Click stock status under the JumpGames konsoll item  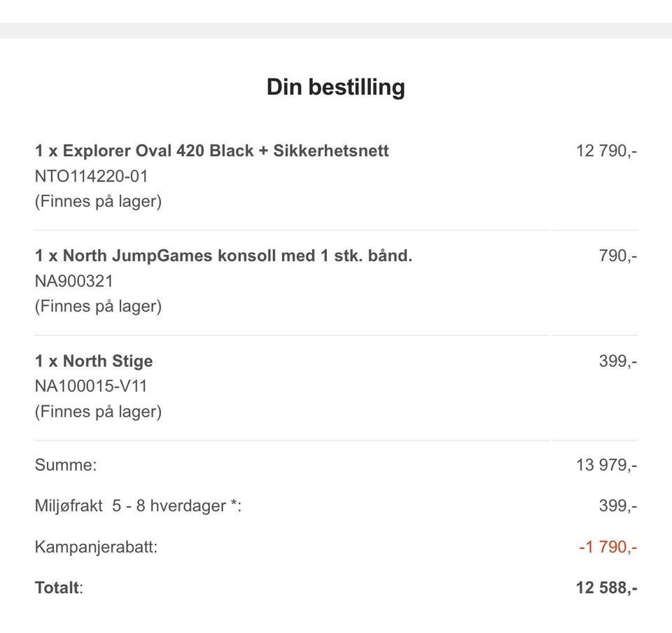[x=98, y=307]
